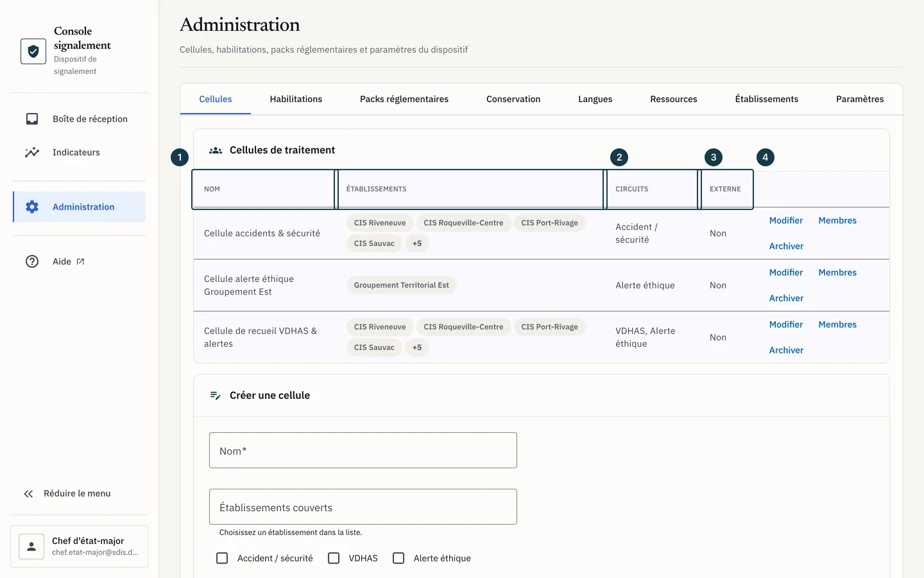Tick the Accident / sécurité checkbox
The height and width of the screenshot is (578, 924).
coord(222,558)
